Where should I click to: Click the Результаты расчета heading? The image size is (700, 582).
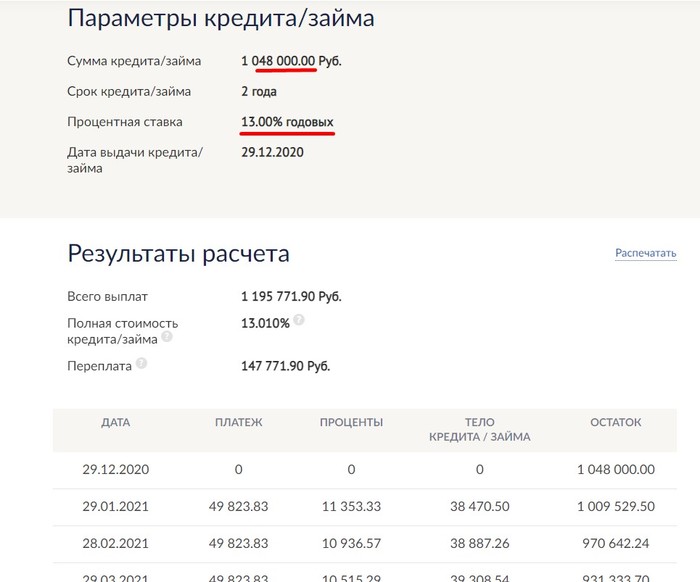tap(178, 253)
